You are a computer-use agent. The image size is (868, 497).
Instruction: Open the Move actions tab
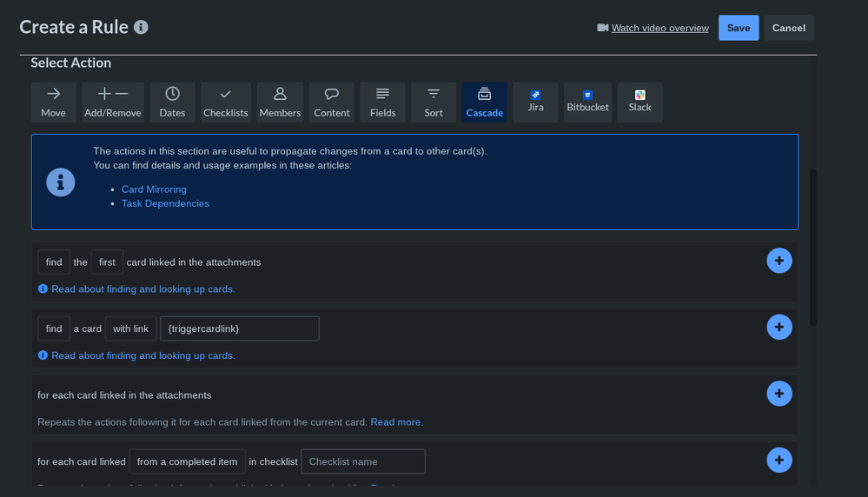pyautogui.click(x=53, y=103)
